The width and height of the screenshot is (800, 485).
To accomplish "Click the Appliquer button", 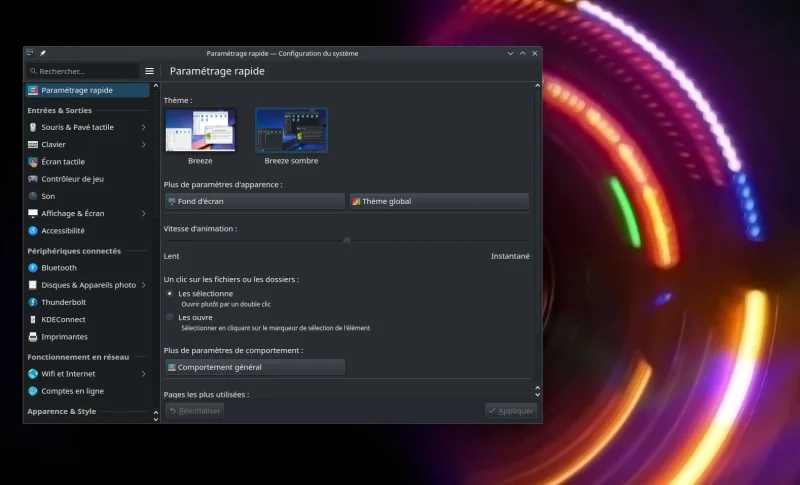I will click(x=511, y=411).
